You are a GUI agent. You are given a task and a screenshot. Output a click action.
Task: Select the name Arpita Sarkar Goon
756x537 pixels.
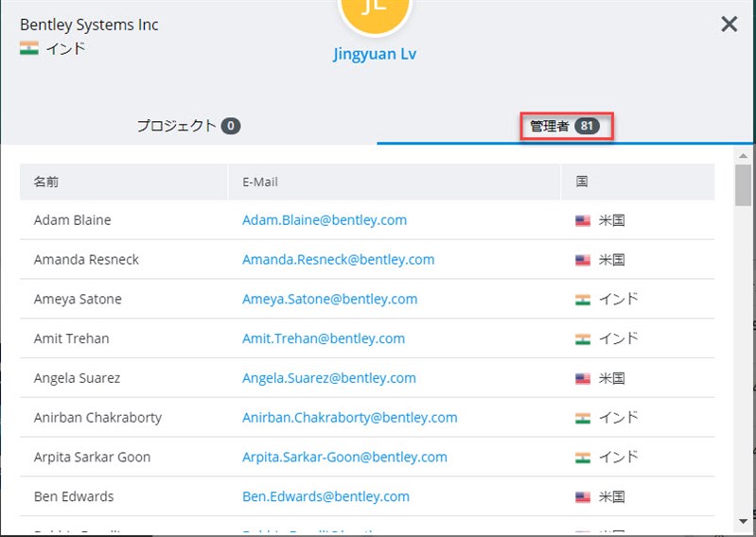point(92,457)
